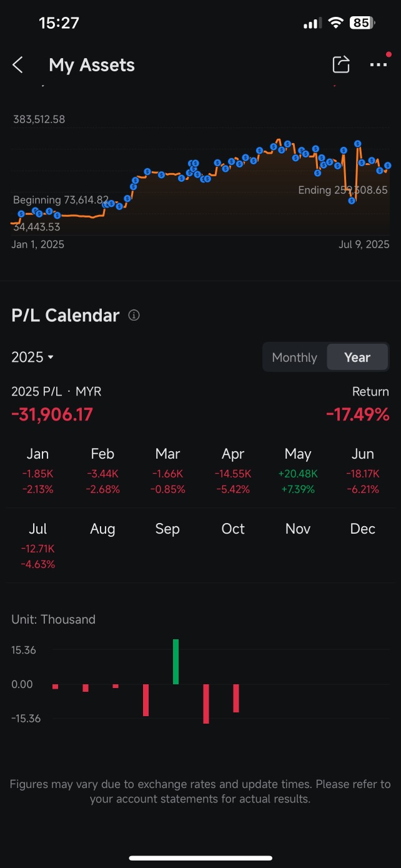Tap the green May bar in chart
The height and width of the screenshot is (868, 401).
click(176, 662)
